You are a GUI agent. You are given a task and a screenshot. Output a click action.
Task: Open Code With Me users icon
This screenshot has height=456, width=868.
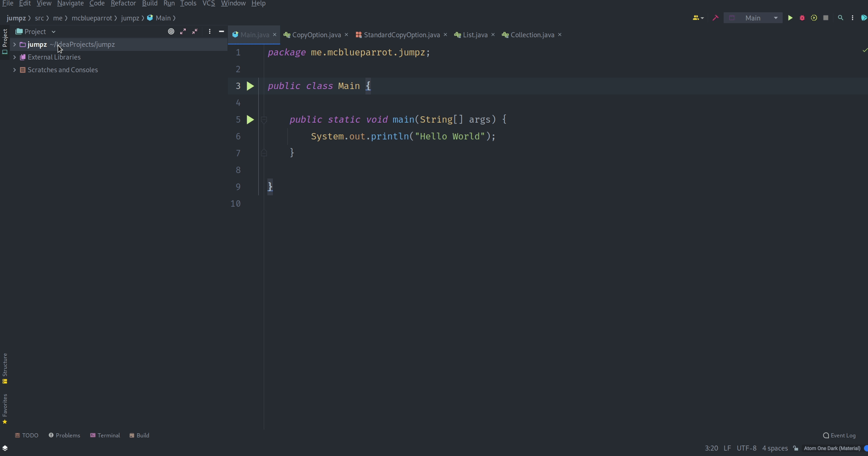[698, 18]
